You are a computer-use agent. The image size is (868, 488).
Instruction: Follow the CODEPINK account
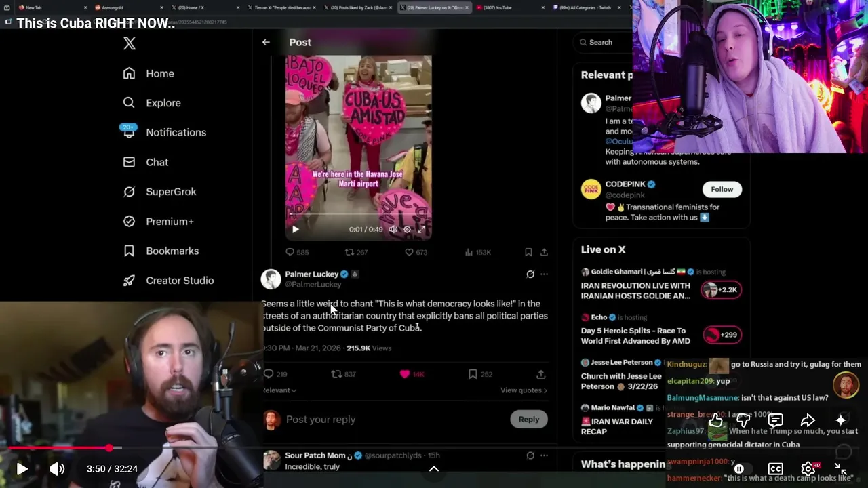[722, 189]
